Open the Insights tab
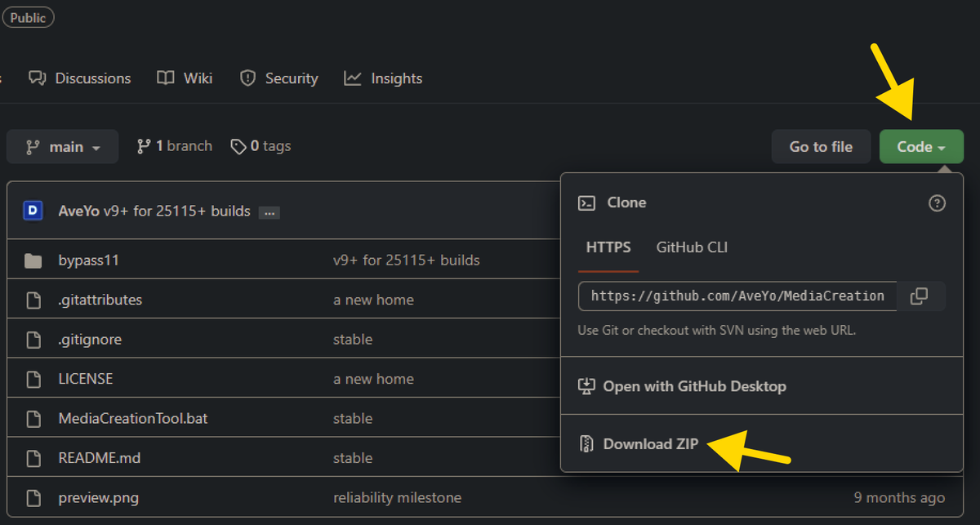This screenshot has height=525, width=980. [383, 78]
